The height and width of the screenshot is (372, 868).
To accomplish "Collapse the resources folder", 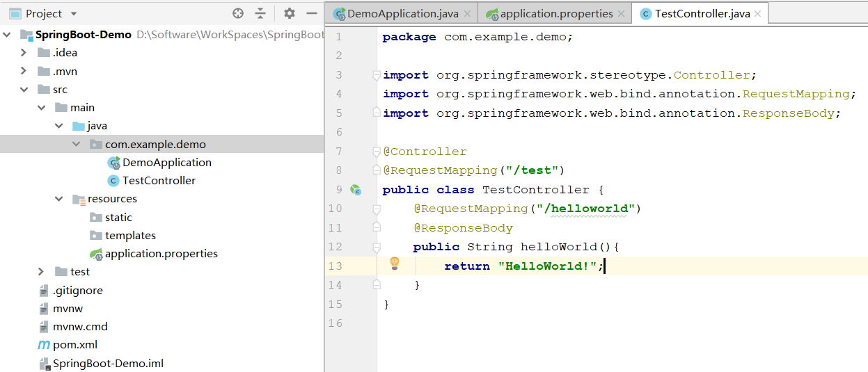I will [x=59, y=199].
